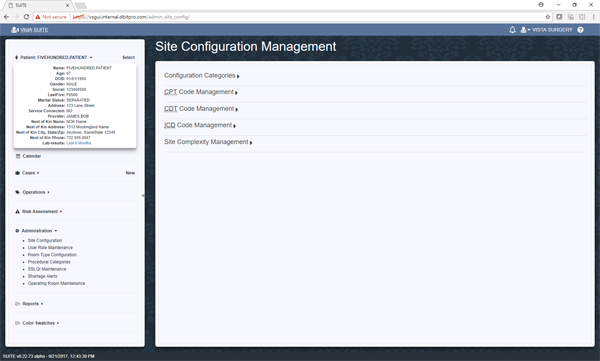Image resolution: width=600 pixels, height=361 pixels.
Task: Open Room Type Configuration link
Action: 52,255
